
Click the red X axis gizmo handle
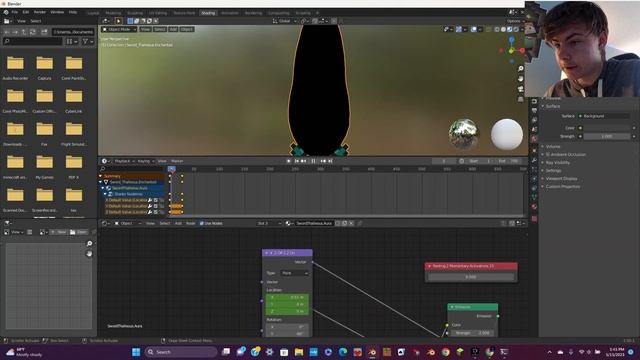(x=522, y=51)
